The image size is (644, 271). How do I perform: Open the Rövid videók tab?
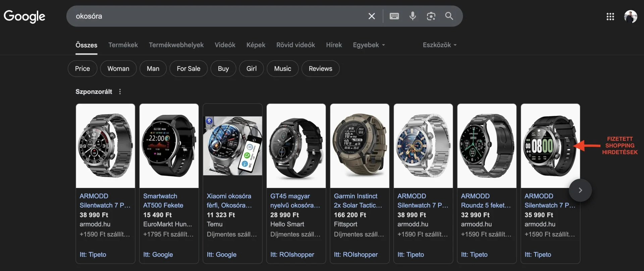pyautogui.click(x=296, y=45)
